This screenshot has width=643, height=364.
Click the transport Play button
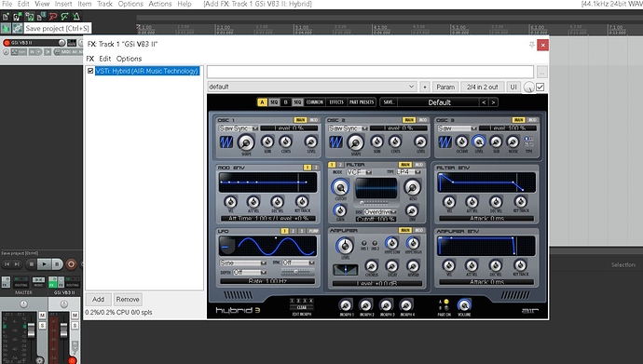coord(44,264)
